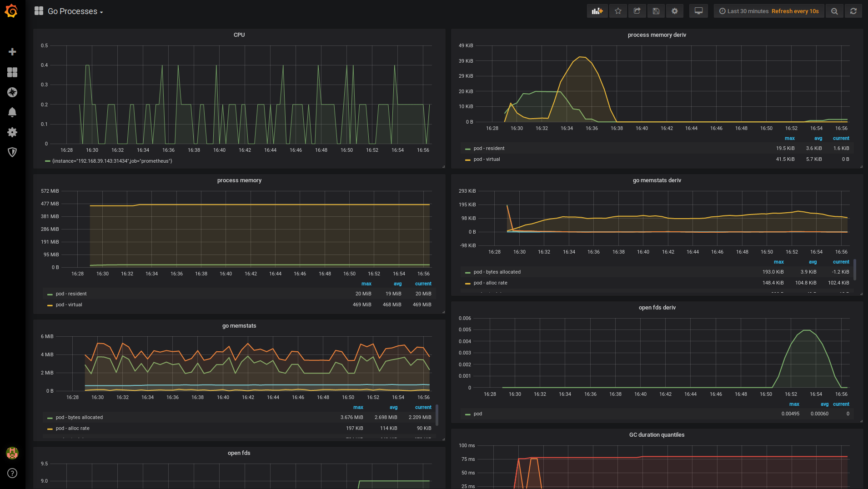The width and height of the screenshot is (868, 489).
Task: Toggle pod - alloc rate in go memstats deriv
Action: [490, 283]
